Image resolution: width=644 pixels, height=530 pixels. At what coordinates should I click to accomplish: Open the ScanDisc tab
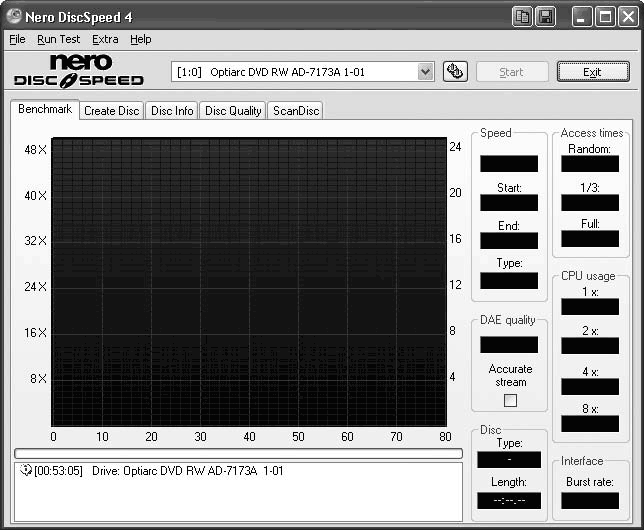pyautogui.click(x=296, y=111)
